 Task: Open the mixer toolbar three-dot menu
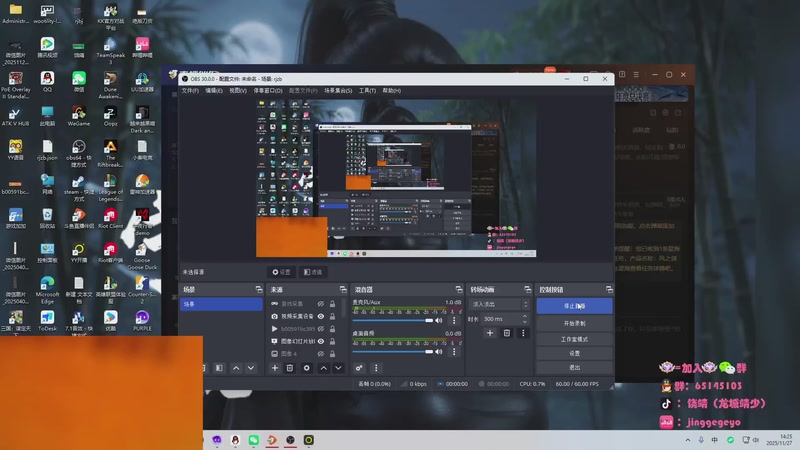click(376, 368)
